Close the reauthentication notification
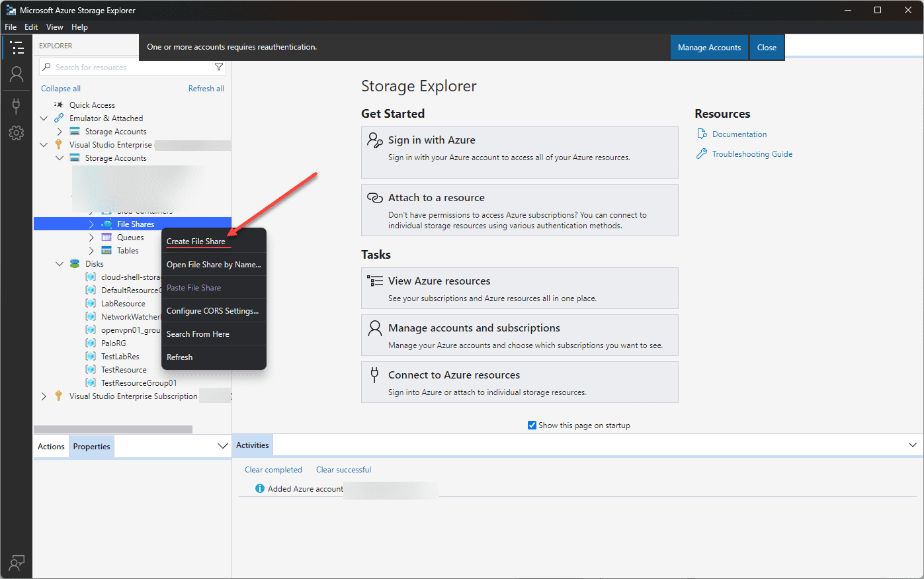Viewport: 924px width, 579px height. (767, 47)
